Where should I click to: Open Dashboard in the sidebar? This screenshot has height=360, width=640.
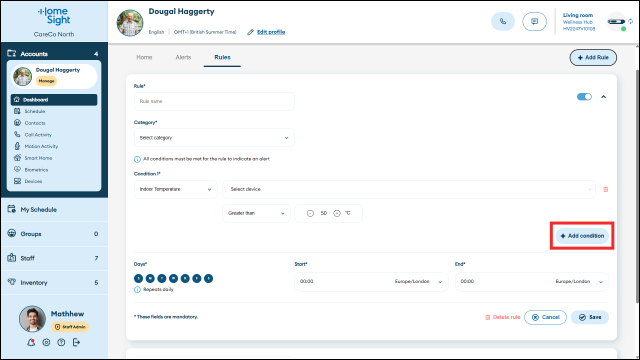click(54, 100)
